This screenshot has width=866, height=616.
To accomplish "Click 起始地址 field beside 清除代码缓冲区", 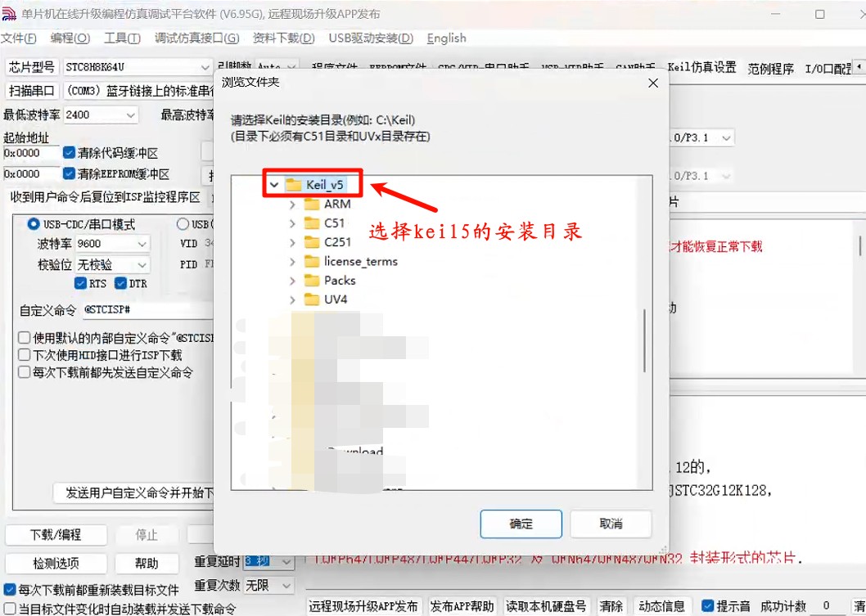I will point(31,153).
